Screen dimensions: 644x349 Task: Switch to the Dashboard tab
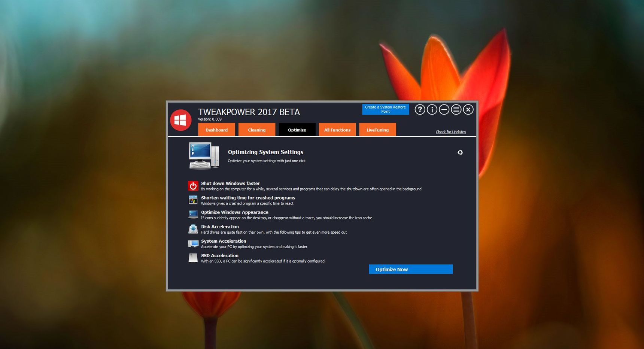(x=216, y=130)
